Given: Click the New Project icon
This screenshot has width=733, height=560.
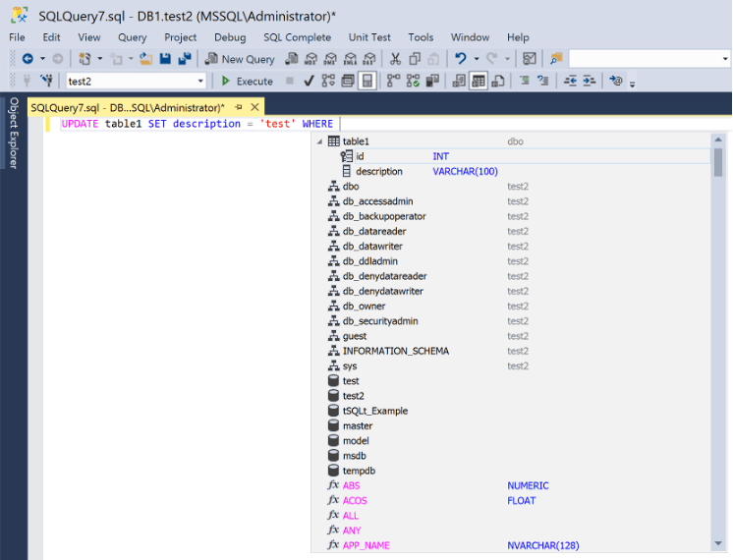Looking at the screenshot, I should tap(85, 58).
